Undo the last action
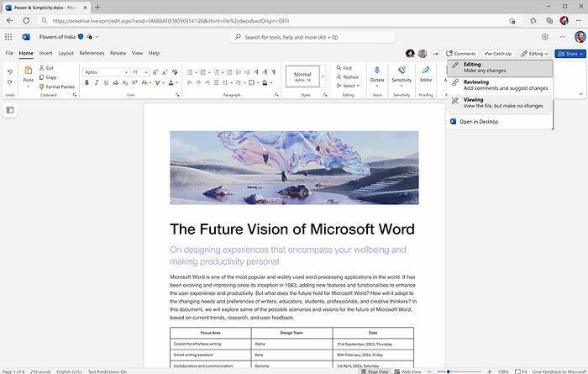 (10, 71)
